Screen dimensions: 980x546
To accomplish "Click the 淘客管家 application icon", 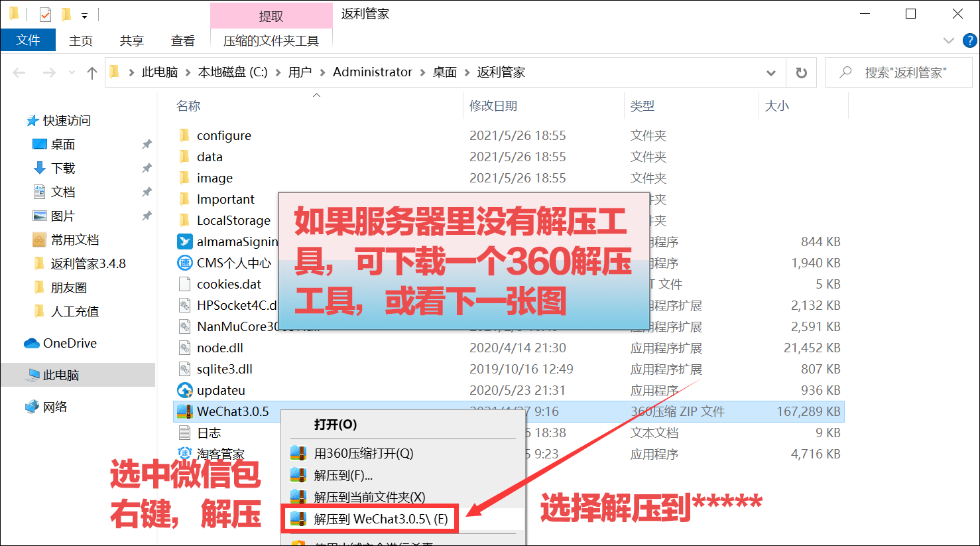I will coord(185,454).
